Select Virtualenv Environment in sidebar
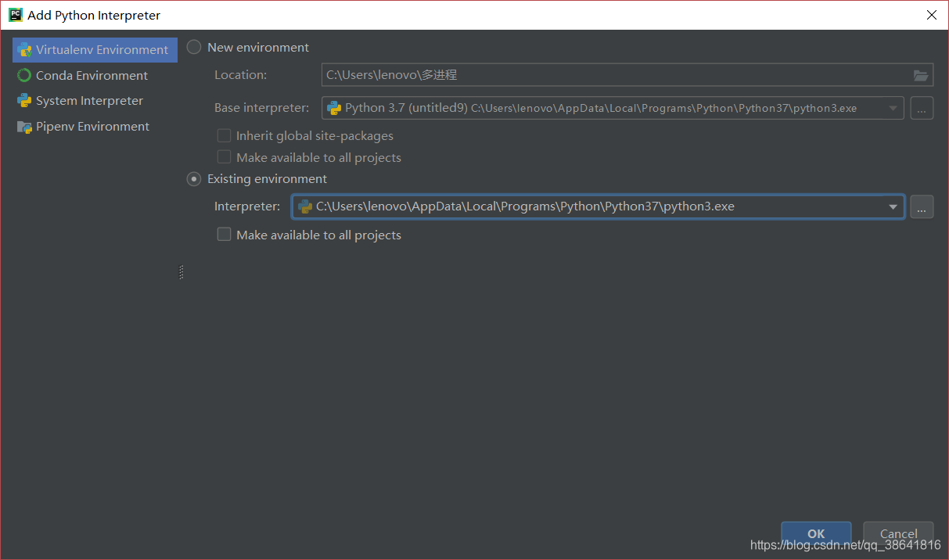Image resolution: width=949 pixels, height=560 pixels. (x=95, y=49)
